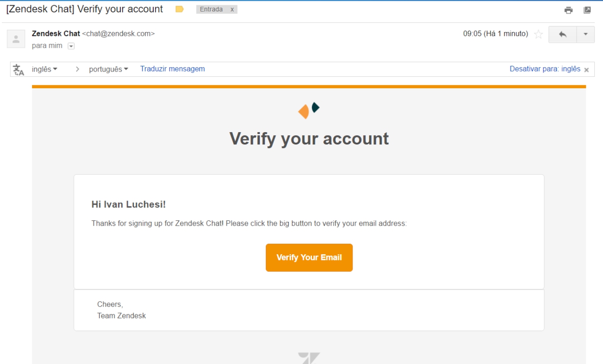This screenshot has height=364, width=603.
Task: Click the yellow importance marker label
Action: [179, 9]
